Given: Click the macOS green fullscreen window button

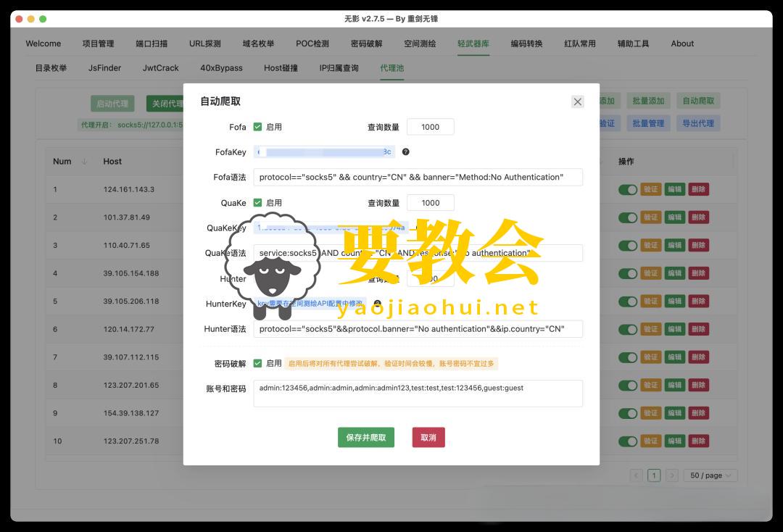Looking at the screenshot, I should pyautogui.click(x=43, y=19).
